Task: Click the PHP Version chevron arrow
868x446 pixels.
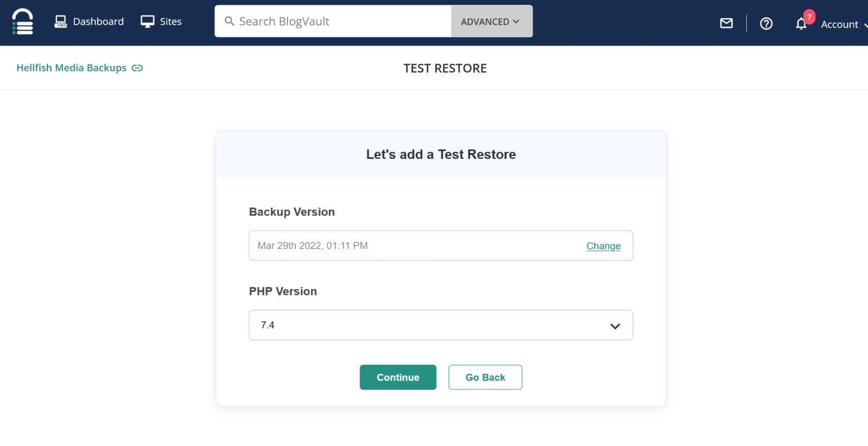Action: coord(615,326)
